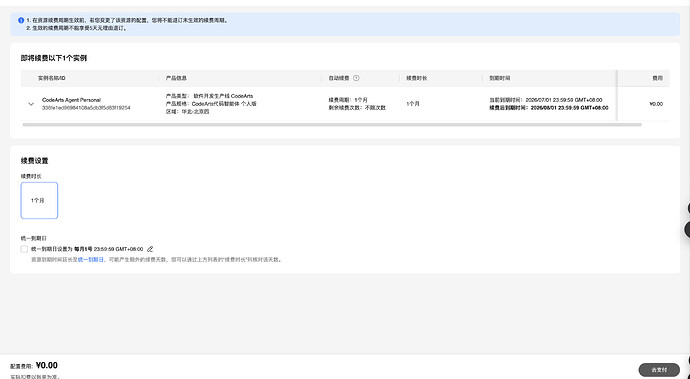Image resolution: width=690 pixels, height=379 pixels.
Task: Click the 产品类型 软件开发生产线 CodeArts text
Action: [x=209, y=96]
